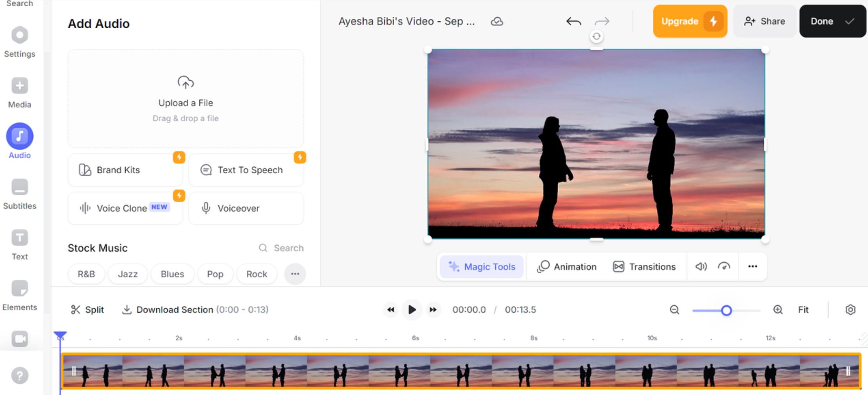Open the Elements panel
The width and height of the screenshot is (868, 395).
point(20,295)
